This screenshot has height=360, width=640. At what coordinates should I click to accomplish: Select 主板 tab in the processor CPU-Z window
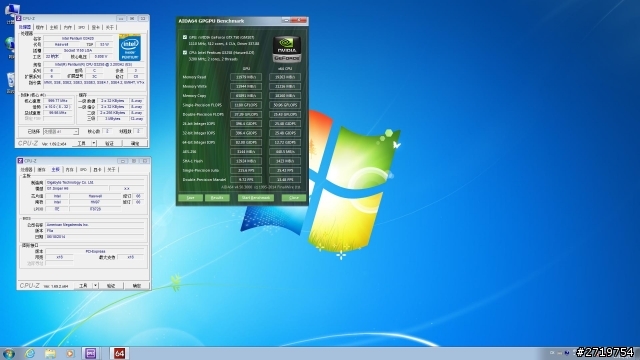(x=54, y=27)
